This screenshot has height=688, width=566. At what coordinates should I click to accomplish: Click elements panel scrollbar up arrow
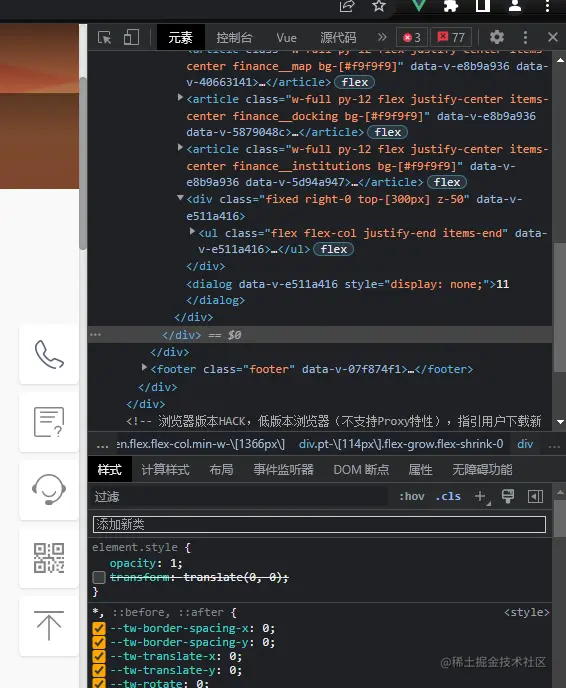point(560,61)
